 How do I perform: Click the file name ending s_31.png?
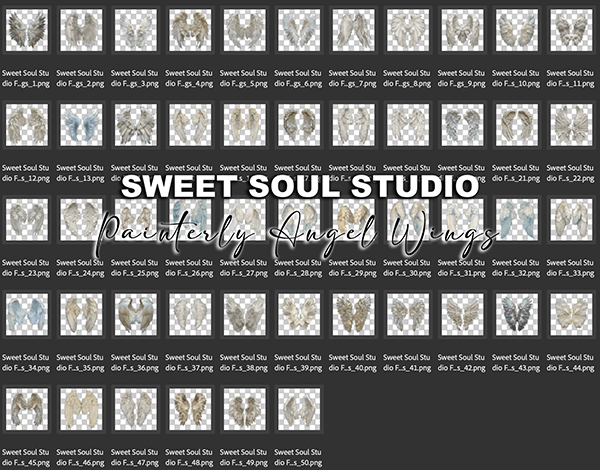461,268
